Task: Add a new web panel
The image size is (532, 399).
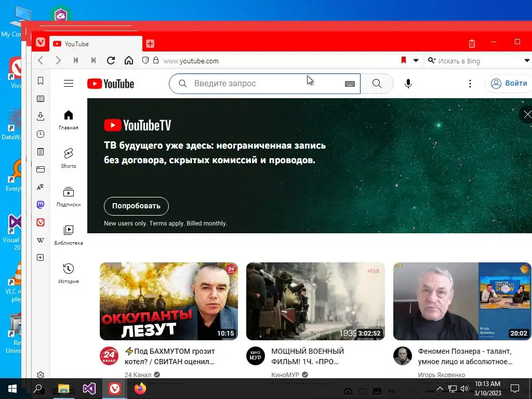Action: click(41, 258)
